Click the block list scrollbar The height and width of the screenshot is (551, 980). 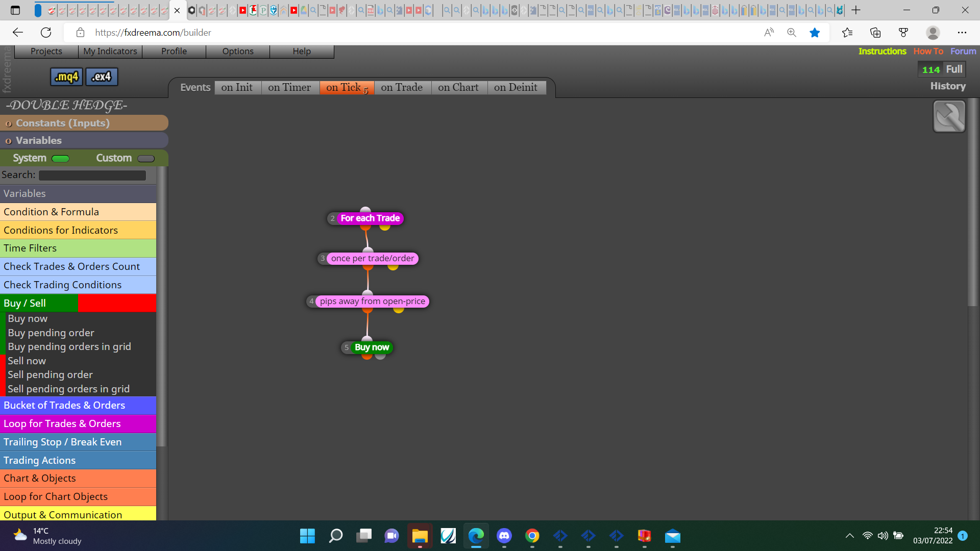coord(161,306)
